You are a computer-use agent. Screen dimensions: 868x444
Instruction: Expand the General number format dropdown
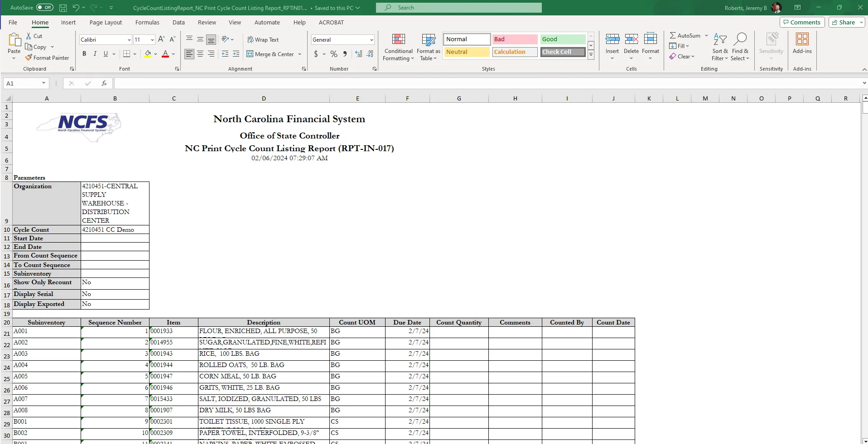pyautogui.click(x=371, y=40)
